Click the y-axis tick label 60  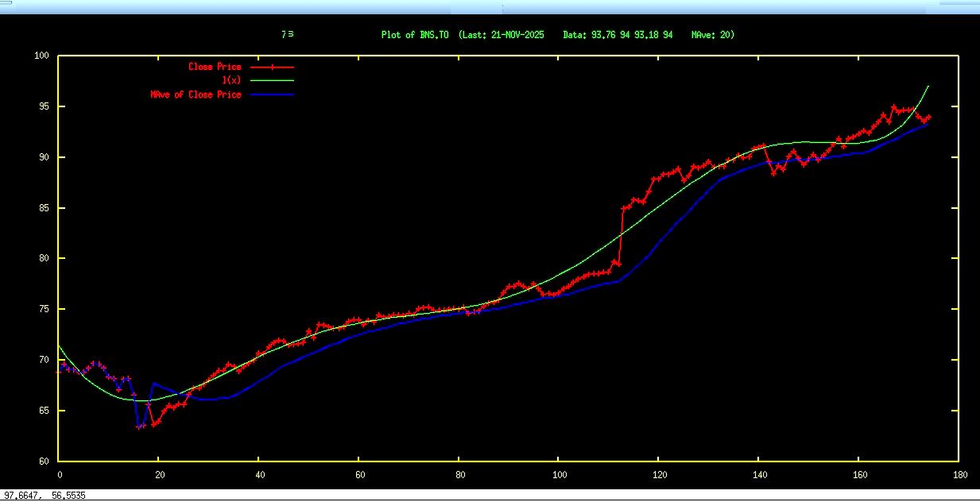tap(45, 461)
